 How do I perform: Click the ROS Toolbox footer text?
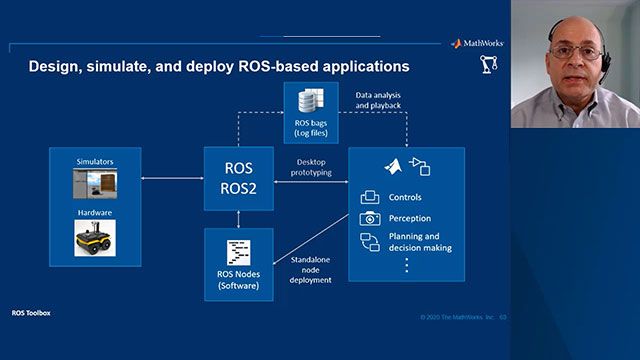click(31, 313)
